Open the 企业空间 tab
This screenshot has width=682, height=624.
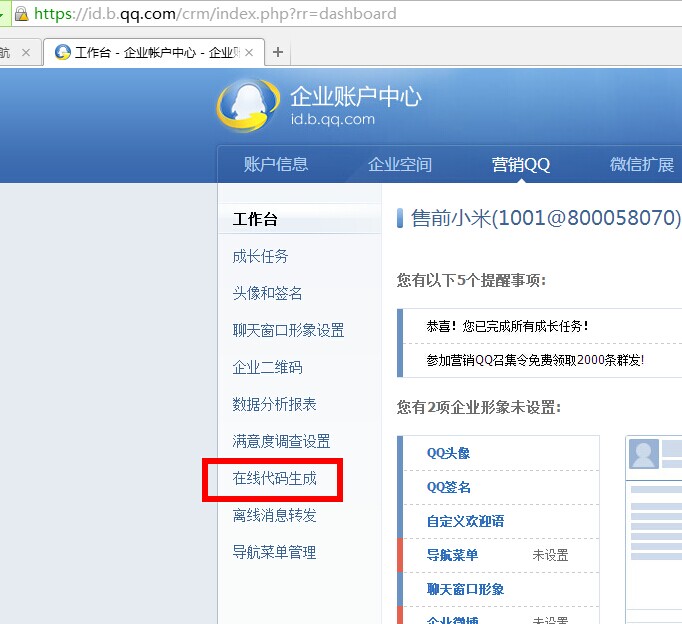pos(400,165)
